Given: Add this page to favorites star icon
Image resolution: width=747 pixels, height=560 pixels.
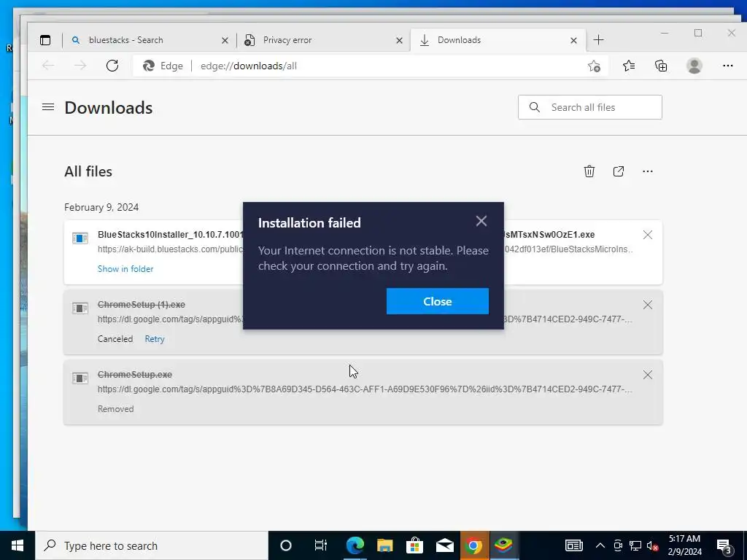Looking at the screenshot, I should click(594, 66).
